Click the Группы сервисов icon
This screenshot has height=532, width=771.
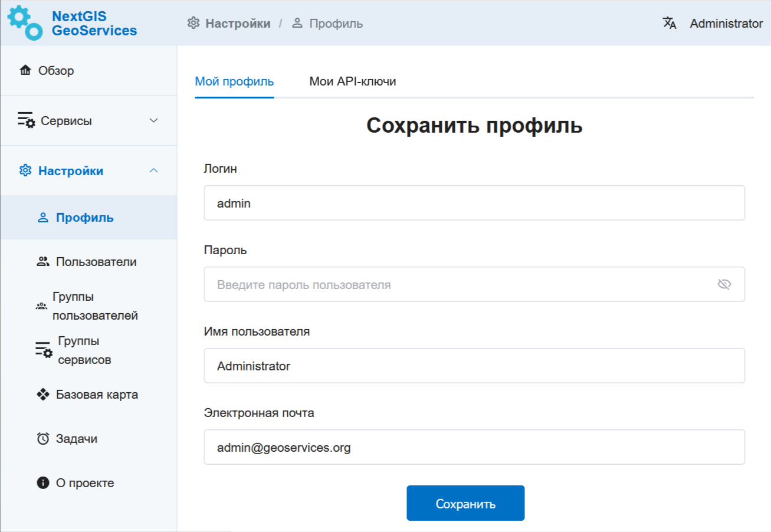pos(44,349)
